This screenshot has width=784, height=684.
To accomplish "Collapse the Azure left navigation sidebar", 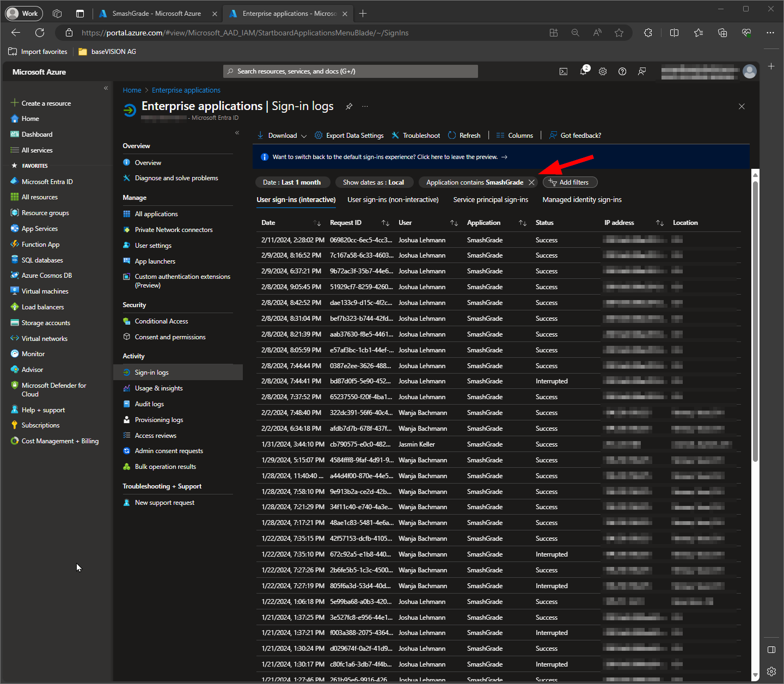I will (106, 88).
